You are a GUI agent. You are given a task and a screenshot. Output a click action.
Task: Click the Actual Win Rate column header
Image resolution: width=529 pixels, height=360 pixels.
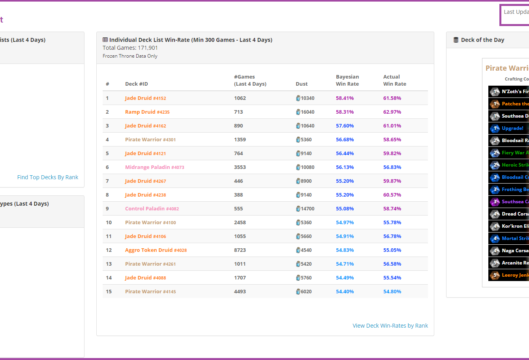[x=394, y=80]
